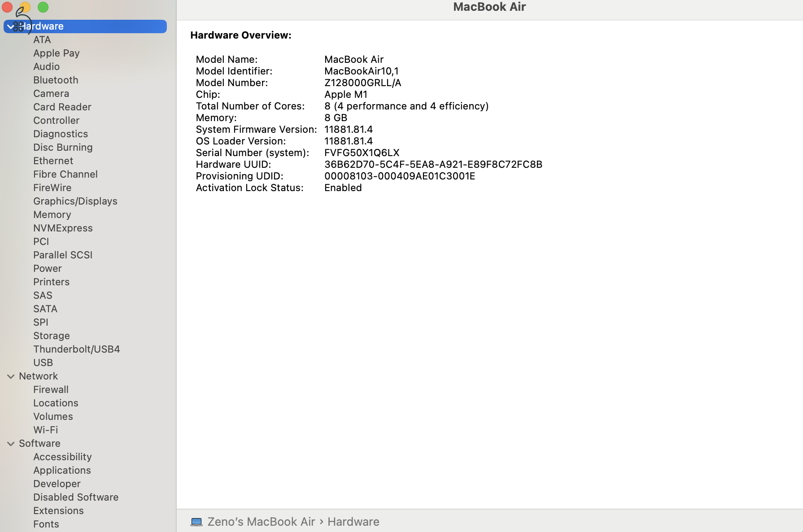Select Developer under Software
This screenshot has width=803, height=532.
(57, 484)
